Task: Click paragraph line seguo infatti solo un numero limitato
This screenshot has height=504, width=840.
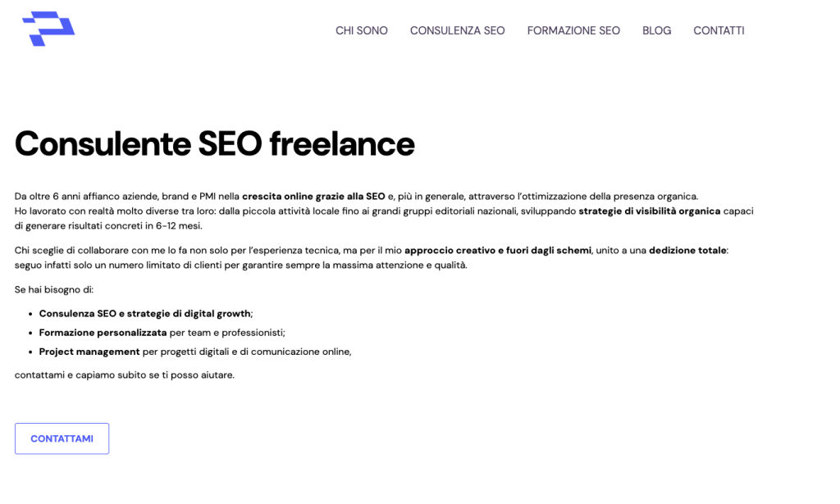Action: (240, 266)
